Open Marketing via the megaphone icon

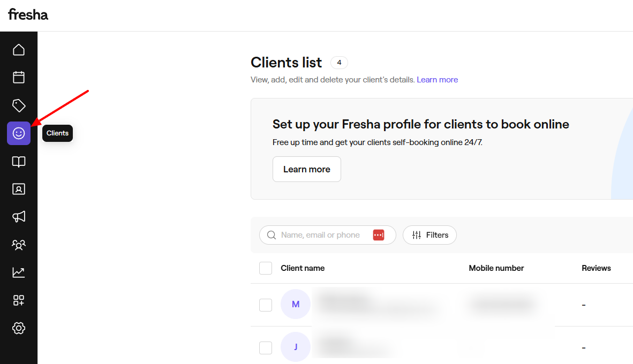coord(19,217)
